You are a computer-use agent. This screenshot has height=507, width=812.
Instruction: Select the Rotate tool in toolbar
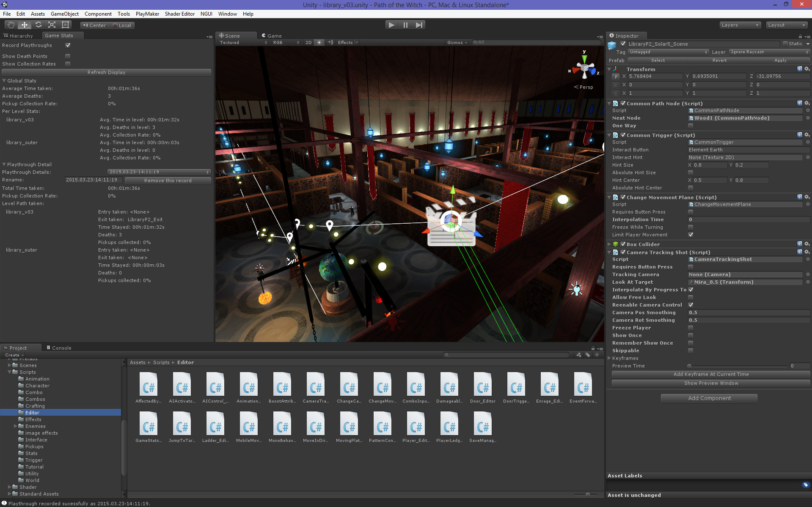tap(38, 25)
